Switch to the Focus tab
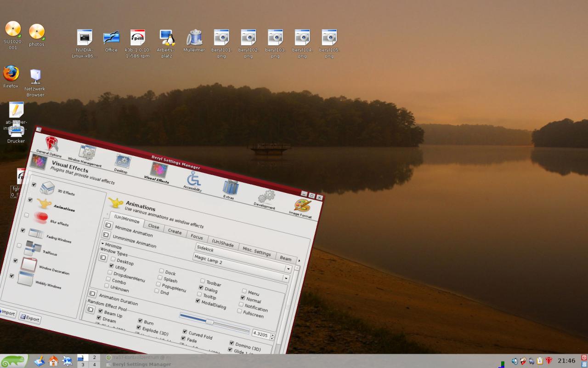This screenshot has width=588, height=368. pos(197,237)
